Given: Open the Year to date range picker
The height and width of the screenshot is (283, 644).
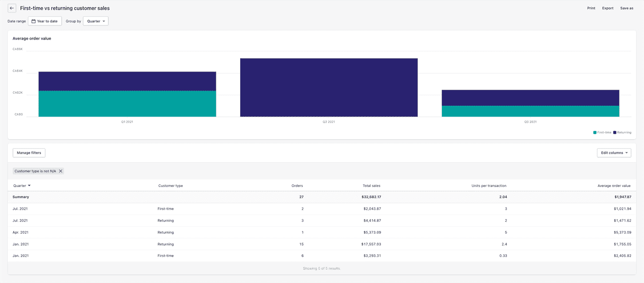Looking at the screenshot, I should (x=45, y=21).
